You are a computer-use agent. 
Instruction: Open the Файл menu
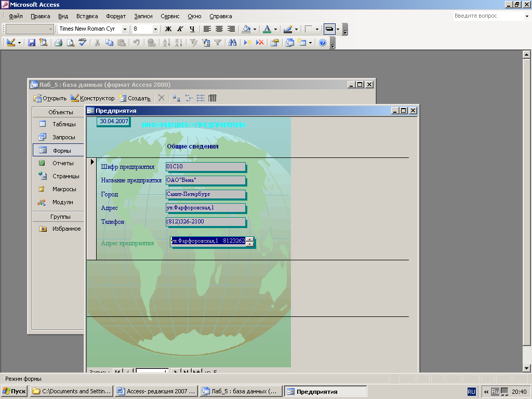(16, 16)
